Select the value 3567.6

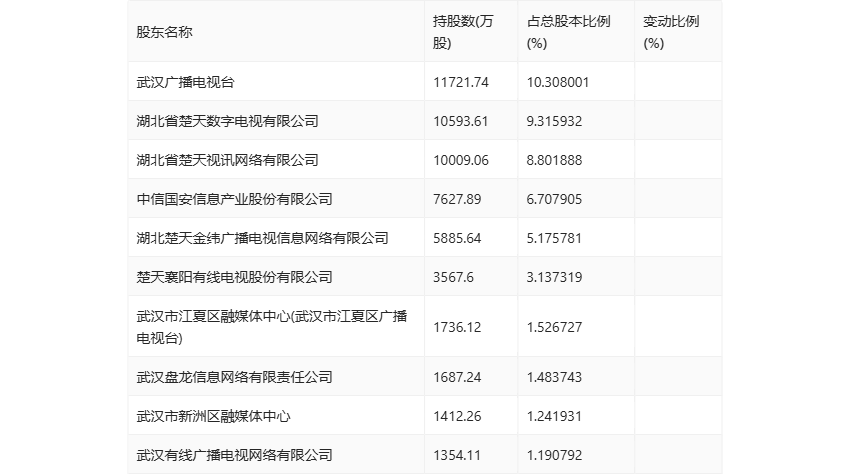click(x=453, y=277)
